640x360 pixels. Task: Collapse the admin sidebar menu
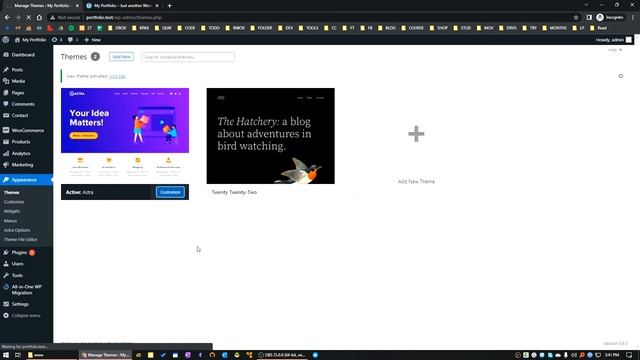click(22, 316)
